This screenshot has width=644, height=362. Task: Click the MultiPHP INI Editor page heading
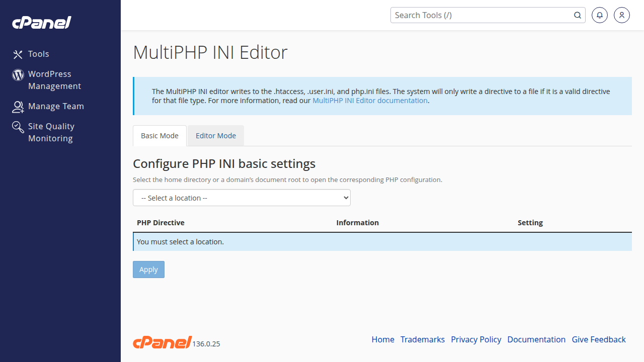click(x=210, y=52)
